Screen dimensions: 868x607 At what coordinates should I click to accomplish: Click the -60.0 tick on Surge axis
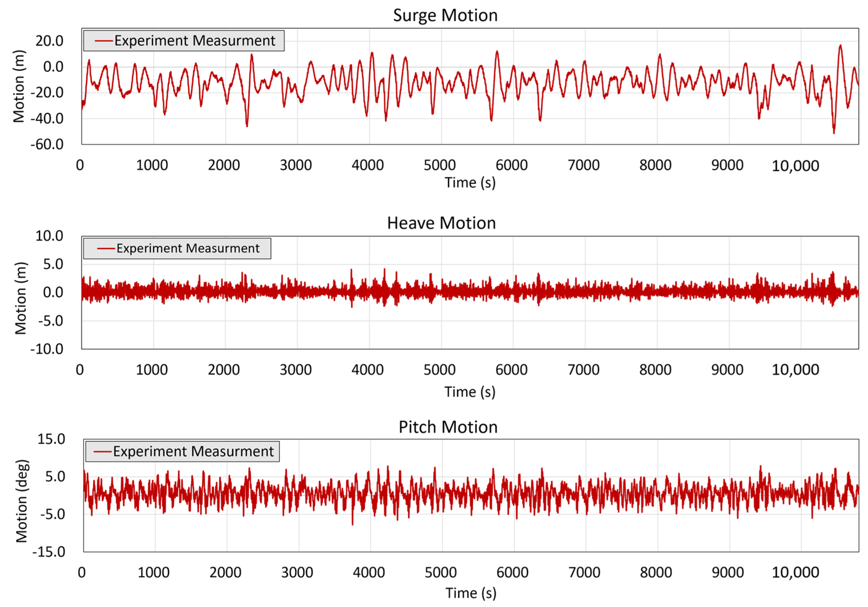click(47, 145)
